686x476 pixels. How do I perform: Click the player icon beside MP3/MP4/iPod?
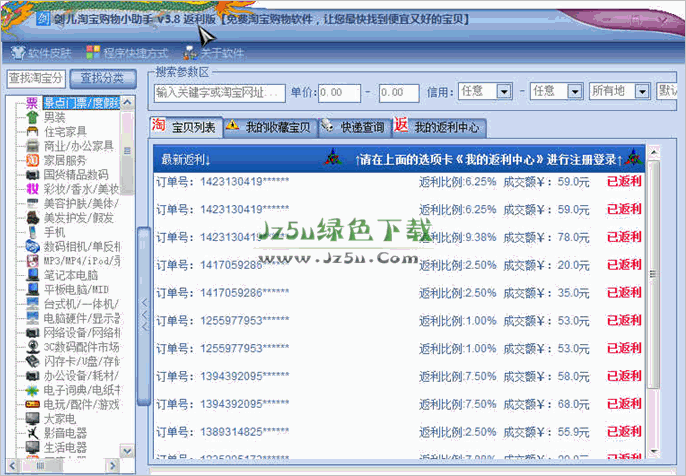click(x=32, y=261)
